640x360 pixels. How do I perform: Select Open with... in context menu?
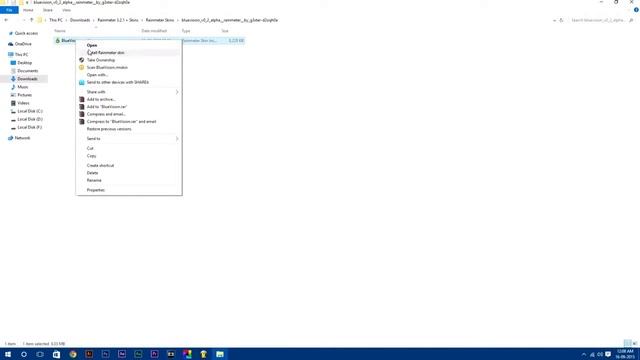[x=97, y=75]
